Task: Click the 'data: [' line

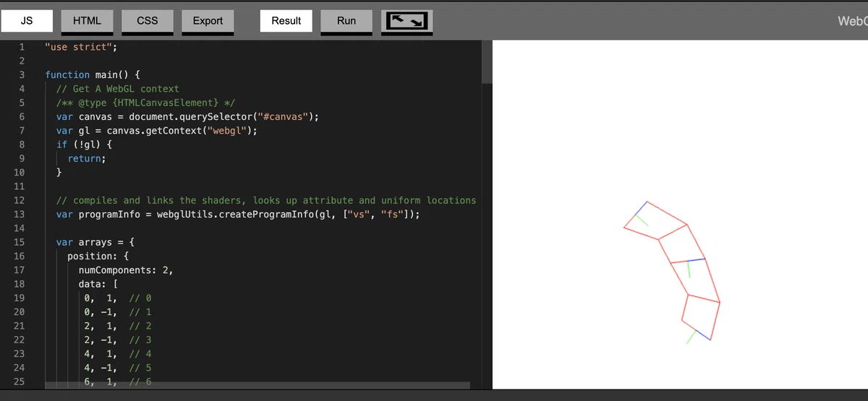Action: click(98, 284)
